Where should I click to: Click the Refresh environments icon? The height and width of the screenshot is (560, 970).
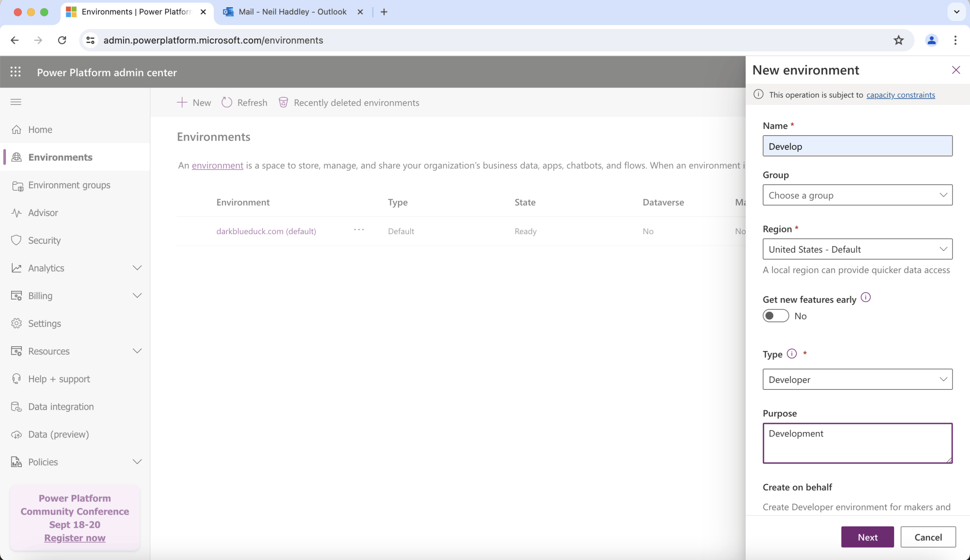[227, 103]
